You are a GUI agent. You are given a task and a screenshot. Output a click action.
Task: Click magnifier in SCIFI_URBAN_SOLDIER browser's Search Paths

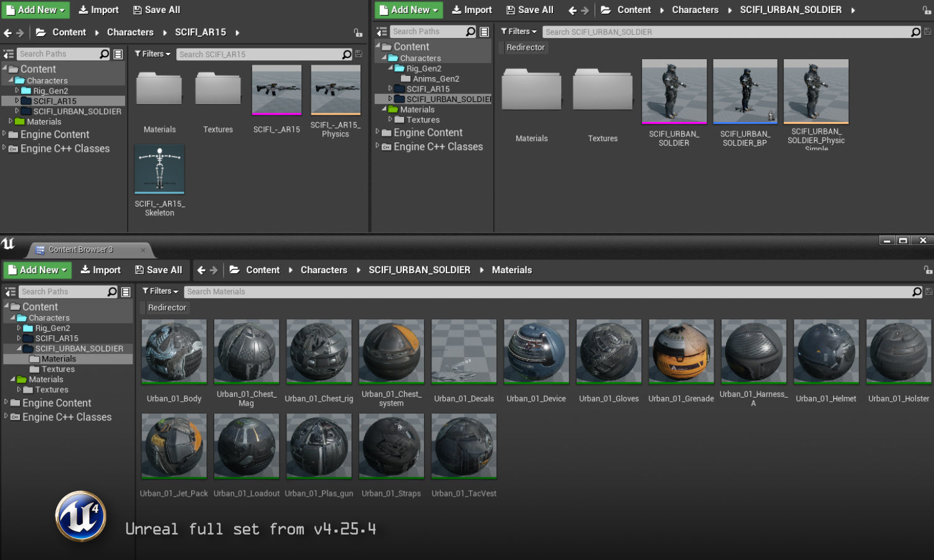[471, 32]
